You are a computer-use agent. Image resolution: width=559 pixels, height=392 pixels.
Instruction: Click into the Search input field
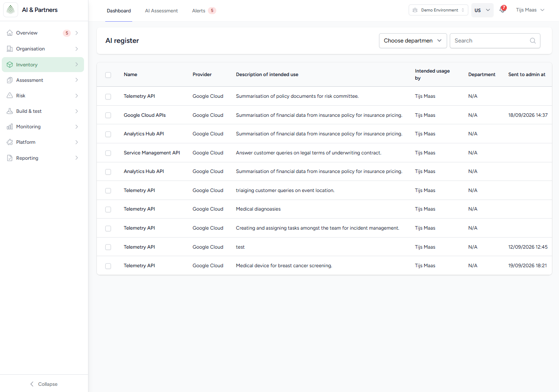coord(495,41)
